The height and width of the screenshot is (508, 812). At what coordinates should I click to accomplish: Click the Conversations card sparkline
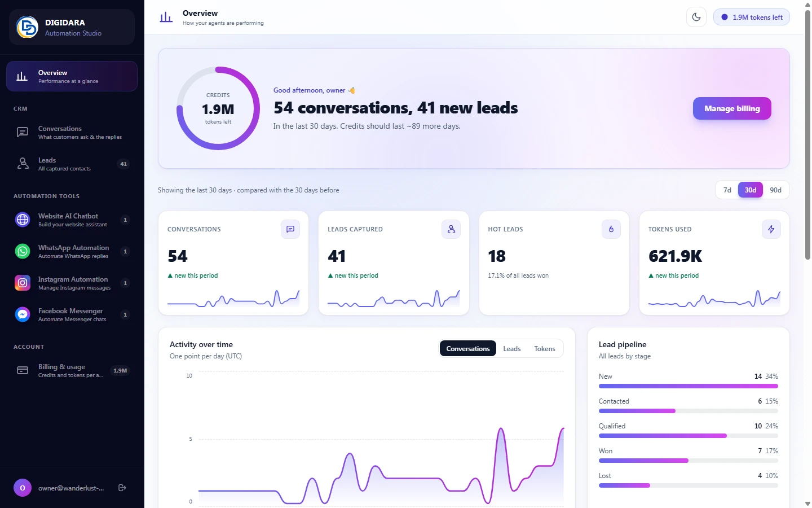[233, 299]
